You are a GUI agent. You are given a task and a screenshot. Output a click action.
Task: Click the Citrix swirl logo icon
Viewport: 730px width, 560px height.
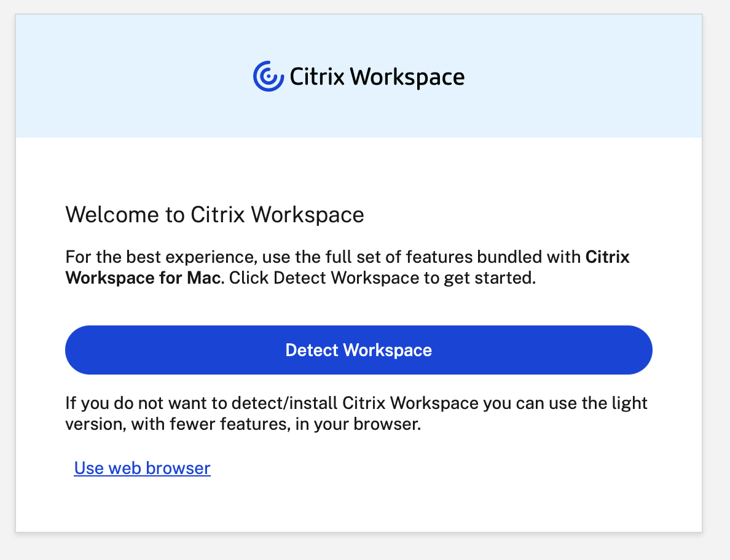pos(269,76)
